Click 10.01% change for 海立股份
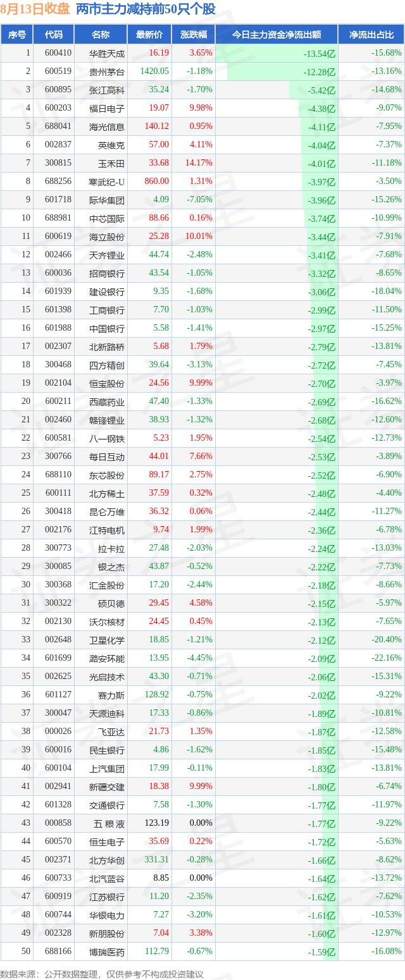405x980 pixels. point(199,236)
